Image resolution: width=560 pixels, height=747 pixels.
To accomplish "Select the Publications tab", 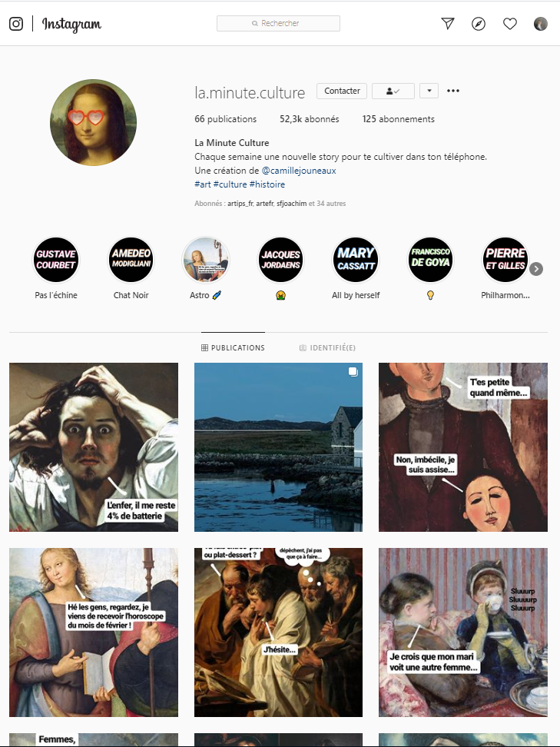I will pyautogui.click(x=233, y=348).
